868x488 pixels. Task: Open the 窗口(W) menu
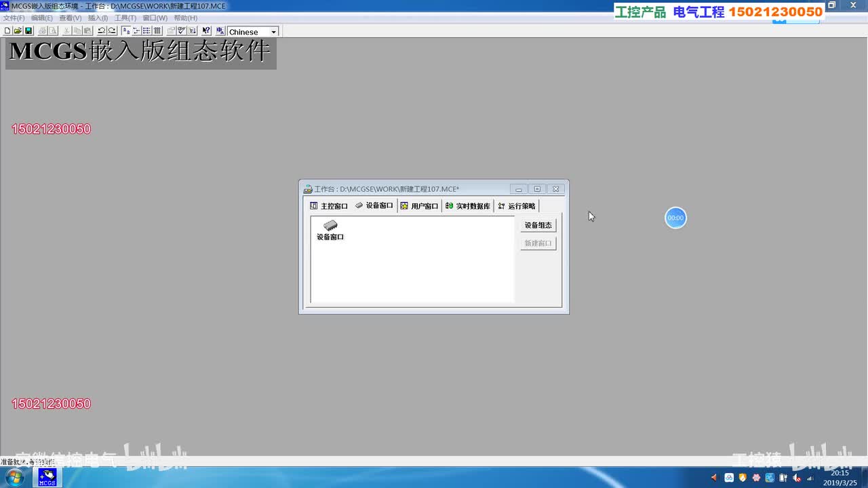(155, 18)
